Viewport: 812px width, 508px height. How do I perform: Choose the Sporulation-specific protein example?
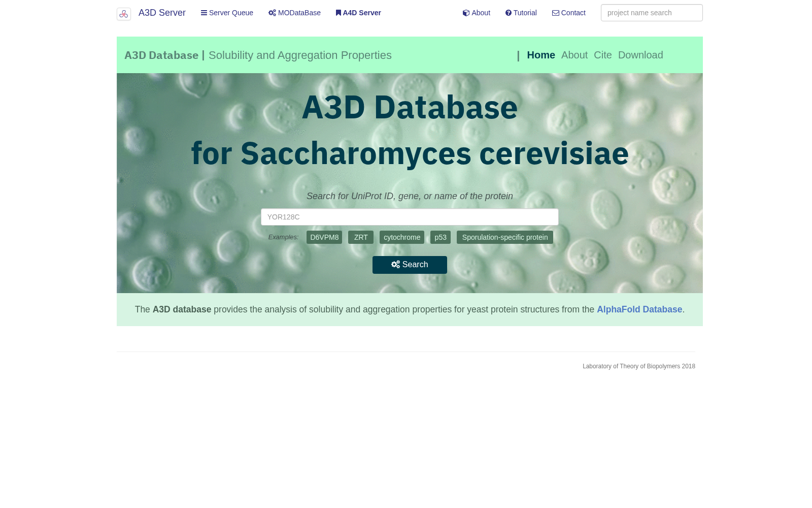[x=505, y=237]
